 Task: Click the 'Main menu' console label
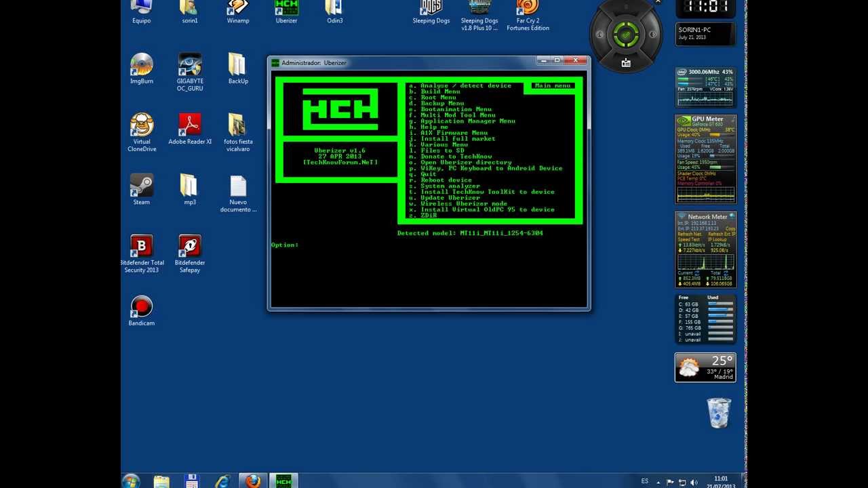[553, 86]
